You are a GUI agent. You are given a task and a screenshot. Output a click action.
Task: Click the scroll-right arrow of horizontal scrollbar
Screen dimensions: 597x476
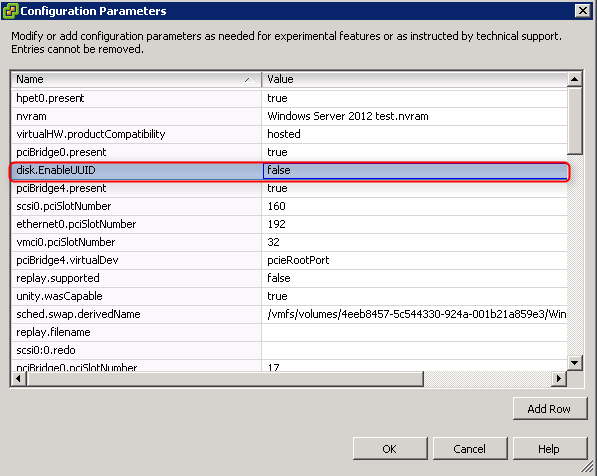tap(559, 379)
